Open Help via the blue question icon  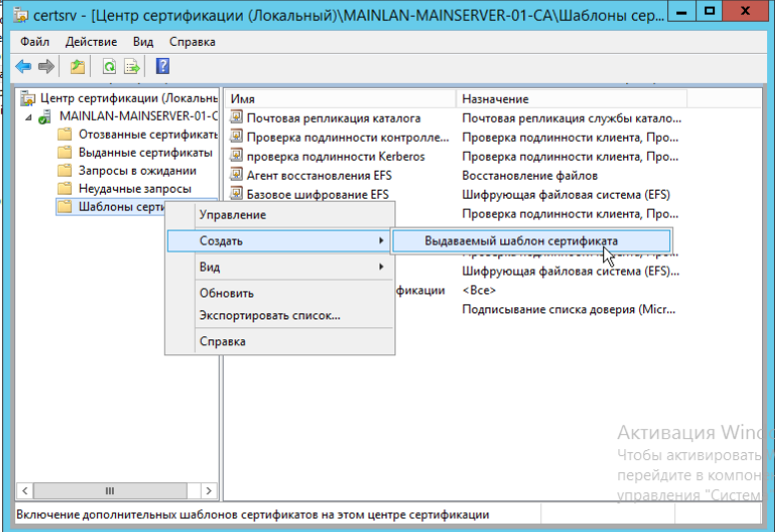click(x=162, y=67)
